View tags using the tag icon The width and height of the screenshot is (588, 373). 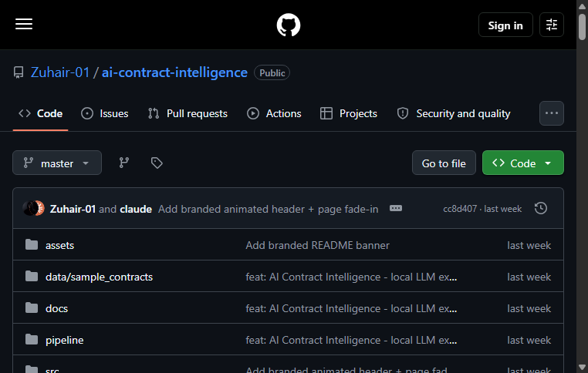tap(157, 163)
